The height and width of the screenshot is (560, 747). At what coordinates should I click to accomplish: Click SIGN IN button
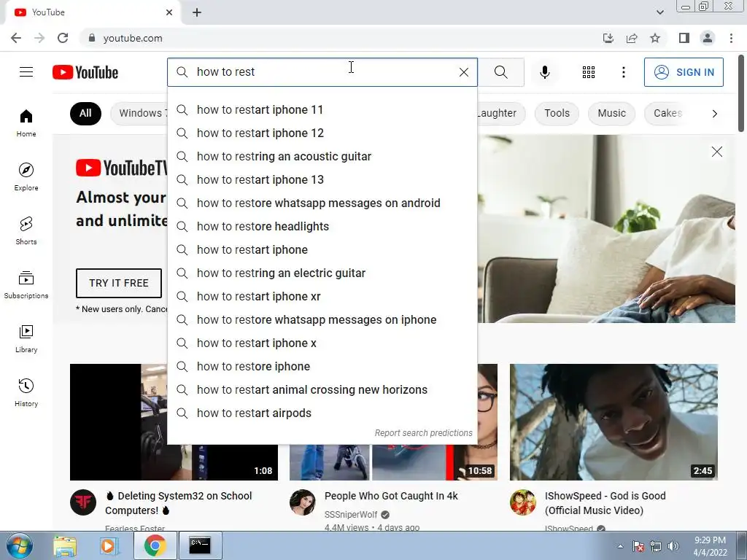point(684,72)
